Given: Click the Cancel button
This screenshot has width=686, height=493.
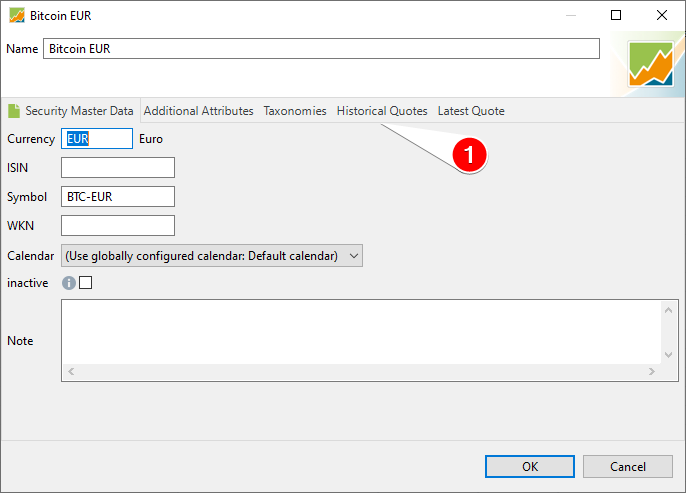Looking at the screenshot, I should (x=628, y=467).
